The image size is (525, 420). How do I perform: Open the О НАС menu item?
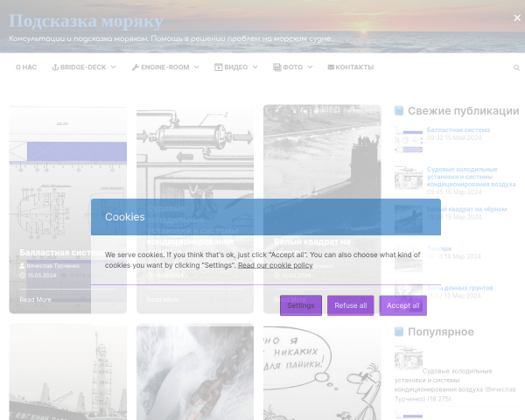(x=26, y=67)
